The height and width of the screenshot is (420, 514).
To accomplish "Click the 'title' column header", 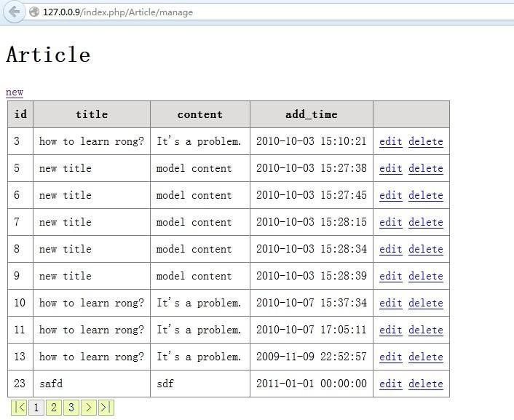I will click(92, 114).
